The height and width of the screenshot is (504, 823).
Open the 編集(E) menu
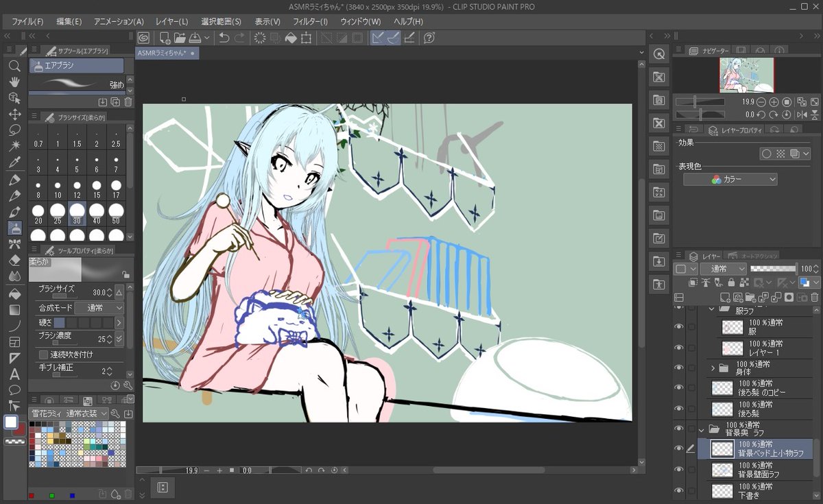[x=69, y=22]
